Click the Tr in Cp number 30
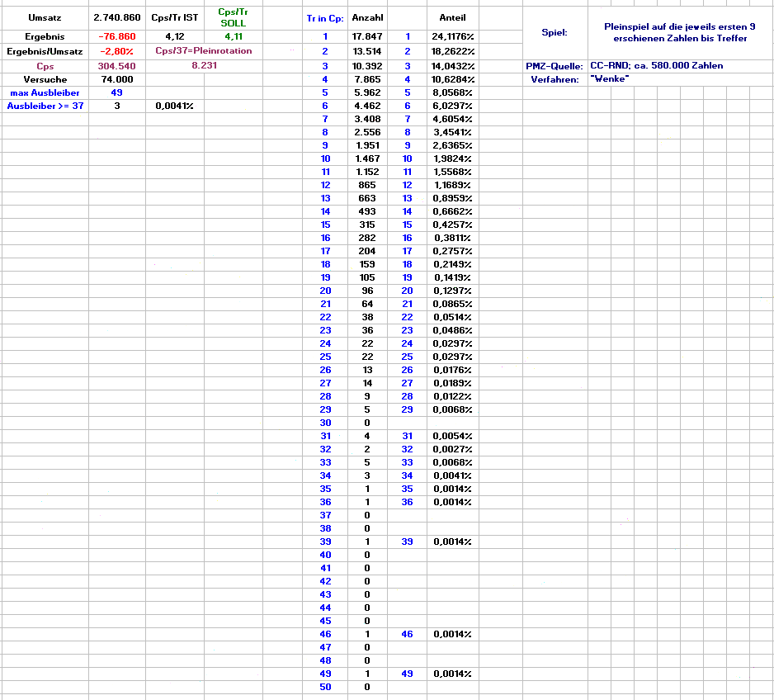Viewport: 774px width, 700px height. 325,423
